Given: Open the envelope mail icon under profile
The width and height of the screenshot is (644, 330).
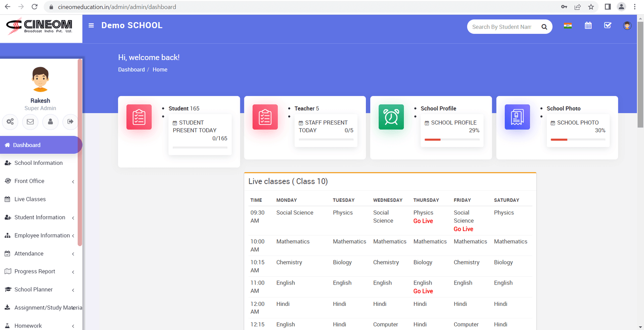Looking at the screenshot, I should click(30, 121).
